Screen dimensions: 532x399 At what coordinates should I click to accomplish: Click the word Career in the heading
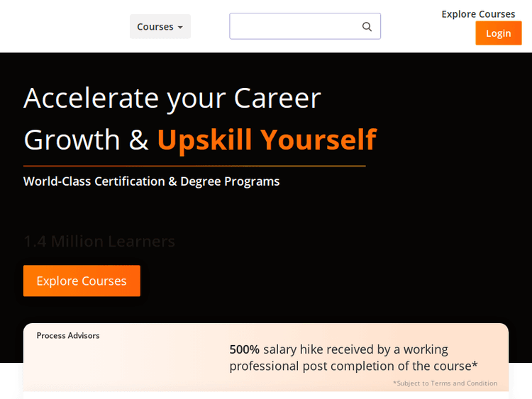[x=277, y=98]
